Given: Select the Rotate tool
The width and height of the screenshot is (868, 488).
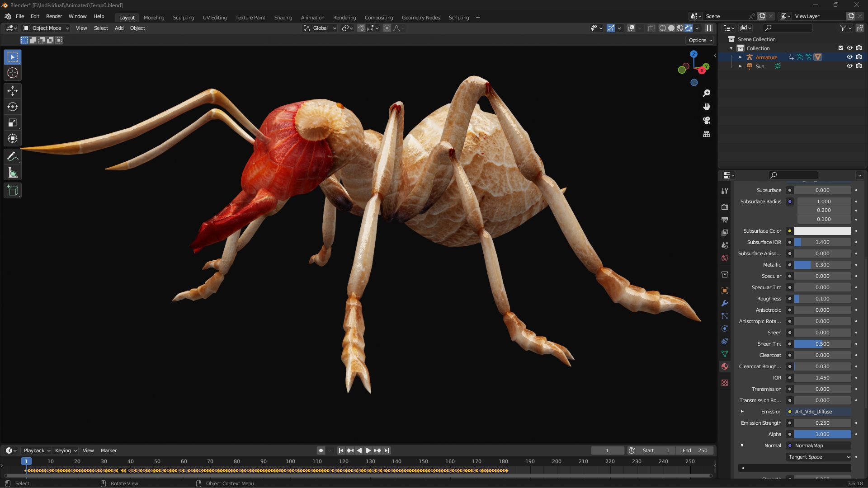Looking at the screenshot, I should pyautogui.click(x=13, y=107).
